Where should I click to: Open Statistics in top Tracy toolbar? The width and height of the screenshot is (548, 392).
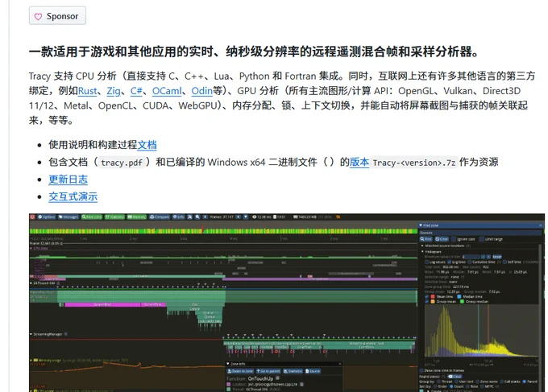[114, 217]
